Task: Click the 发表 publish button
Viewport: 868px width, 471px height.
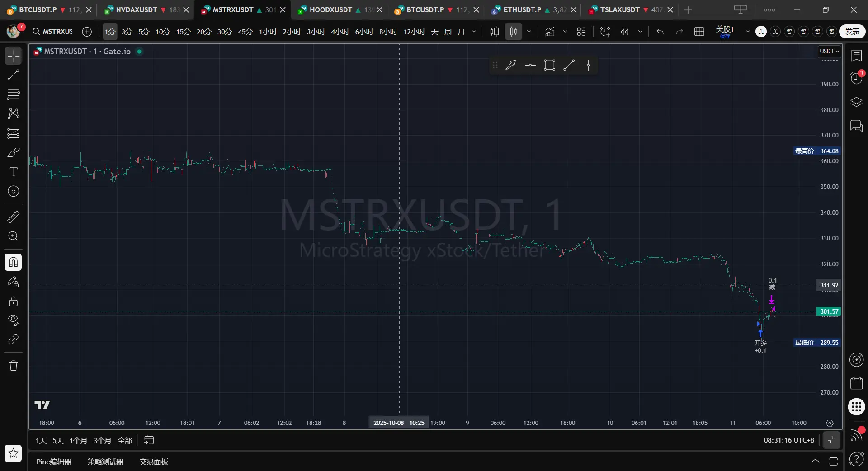Action: point(852,32)
